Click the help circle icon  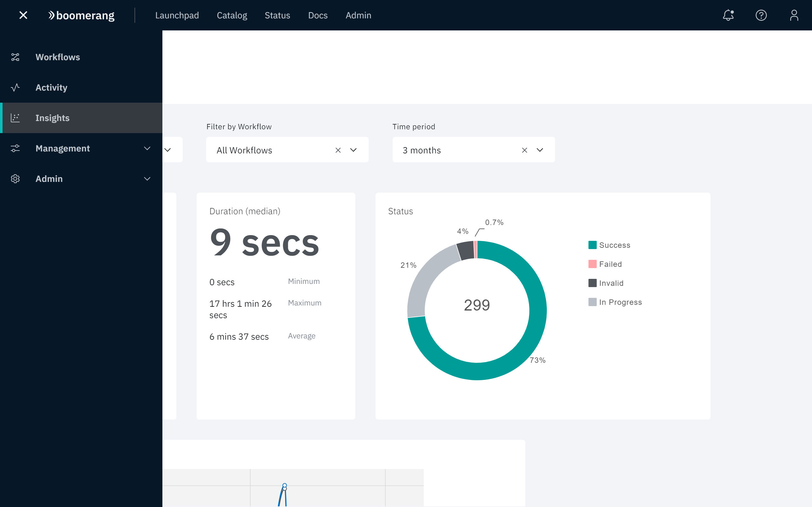tap(761, 15)
